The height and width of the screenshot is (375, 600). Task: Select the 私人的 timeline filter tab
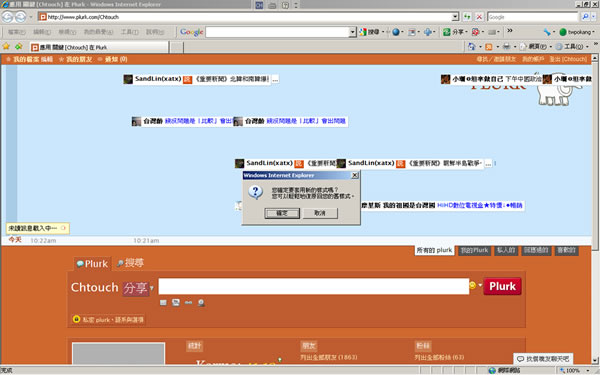(506, 250)
